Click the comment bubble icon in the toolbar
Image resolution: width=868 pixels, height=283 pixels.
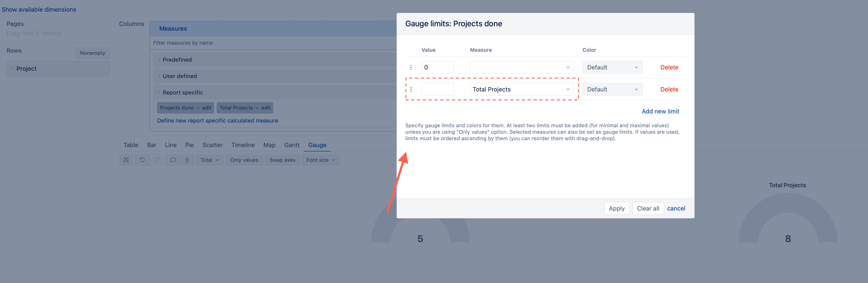point(173,160)
